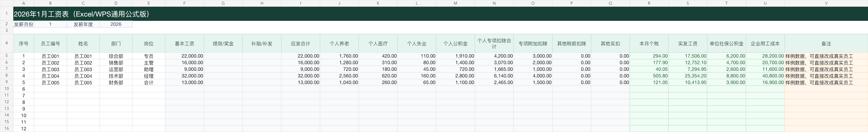Screen dimensions: 868x132
Task: Select the 个人失业 header cell
Action: [x=417, y=43]
